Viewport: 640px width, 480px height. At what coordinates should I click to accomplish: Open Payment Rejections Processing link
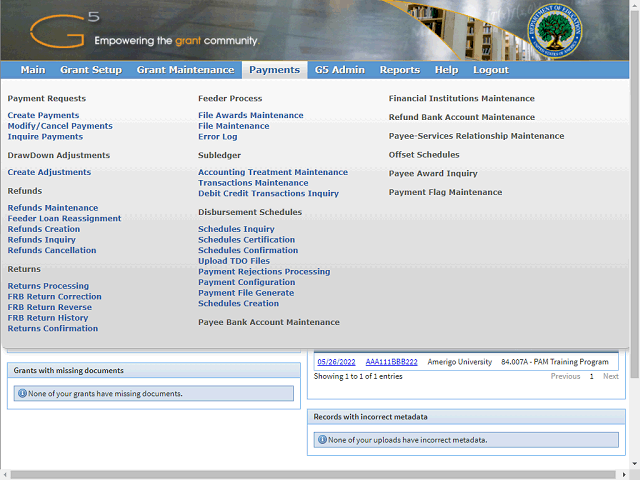coord(264,271)
